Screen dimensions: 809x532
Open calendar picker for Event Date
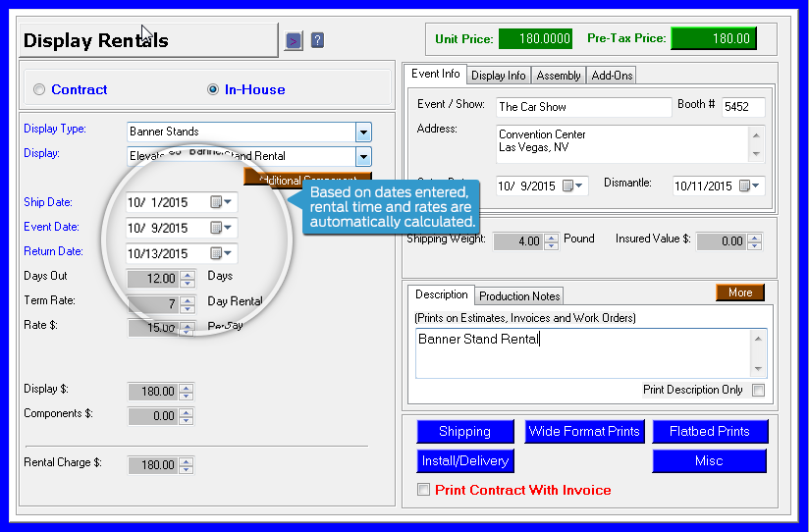221,228
